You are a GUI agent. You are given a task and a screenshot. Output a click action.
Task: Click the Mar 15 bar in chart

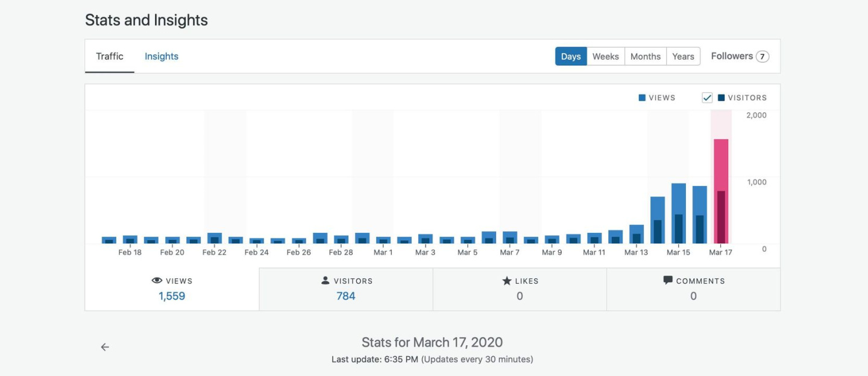coord(679,213)
